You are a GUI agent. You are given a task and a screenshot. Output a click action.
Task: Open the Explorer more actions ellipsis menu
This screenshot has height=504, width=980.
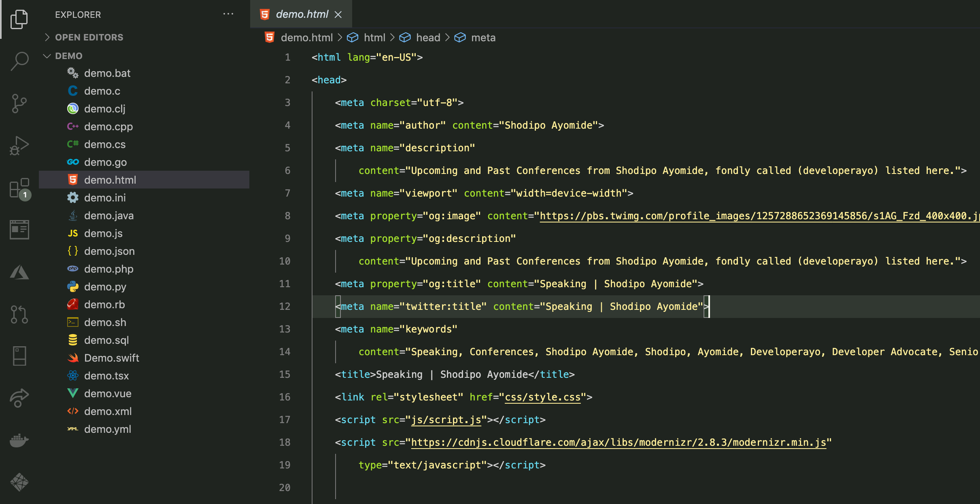click(x=229, y=14)
